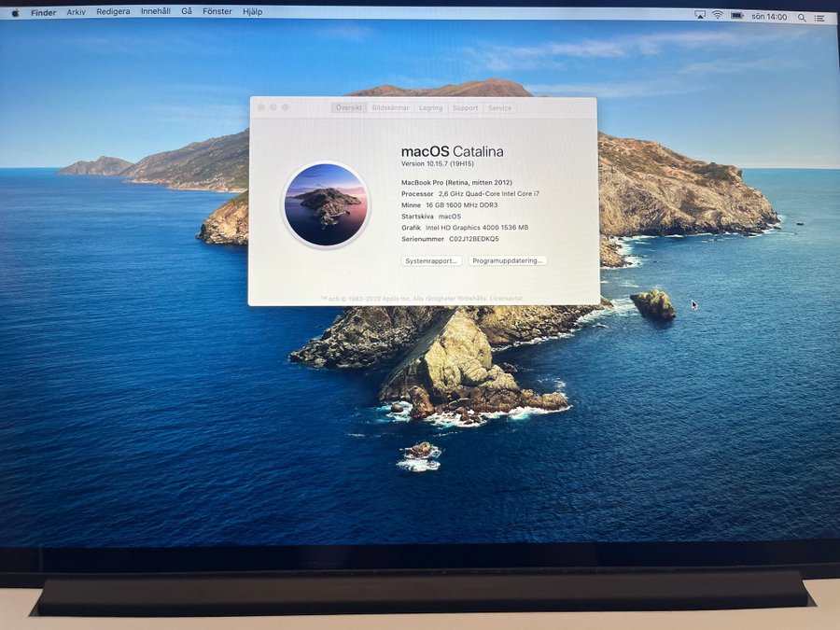Select the Översikt tab
Image resolution: width=840 pixels, height=630 pixels.
(x=349, y=107)
